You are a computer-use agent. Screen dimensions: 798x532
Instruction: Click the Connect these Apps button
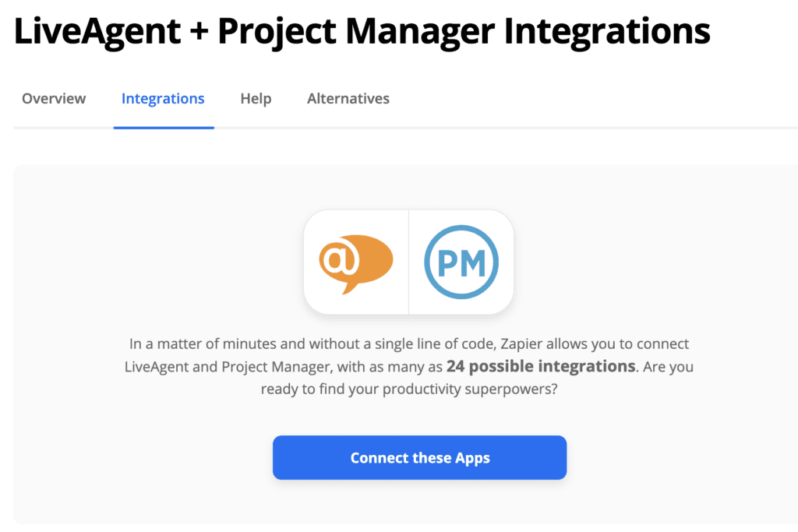pos(419,458)
